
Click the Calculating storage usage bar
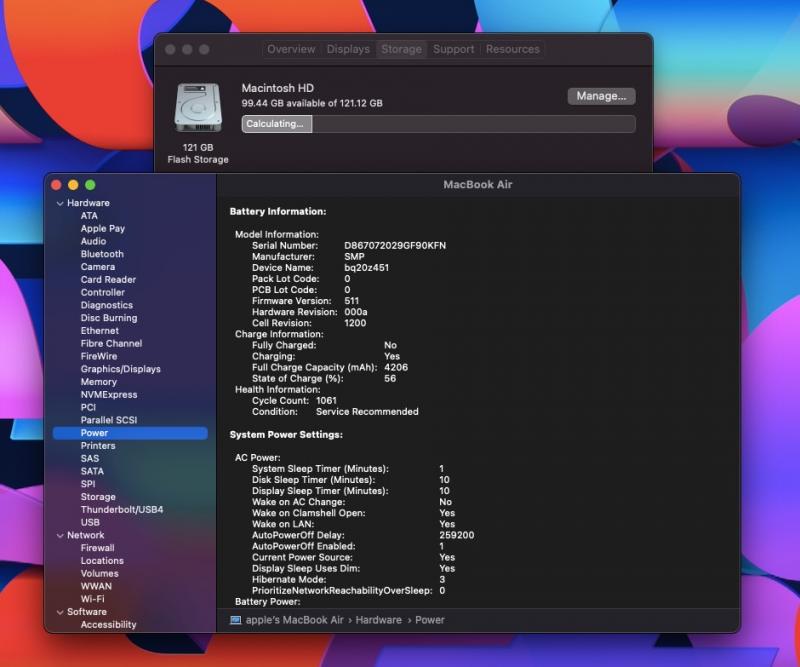pos(439,124)
